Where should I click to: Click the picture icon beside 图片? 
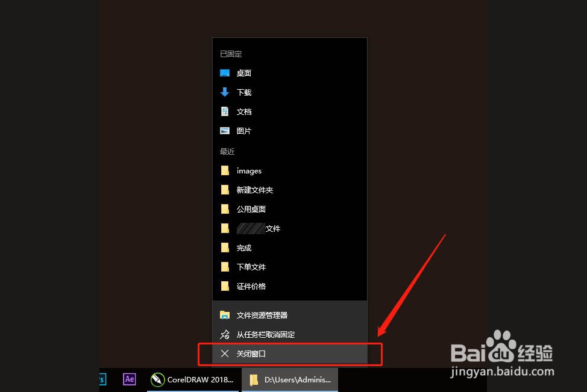pos(225,131)
